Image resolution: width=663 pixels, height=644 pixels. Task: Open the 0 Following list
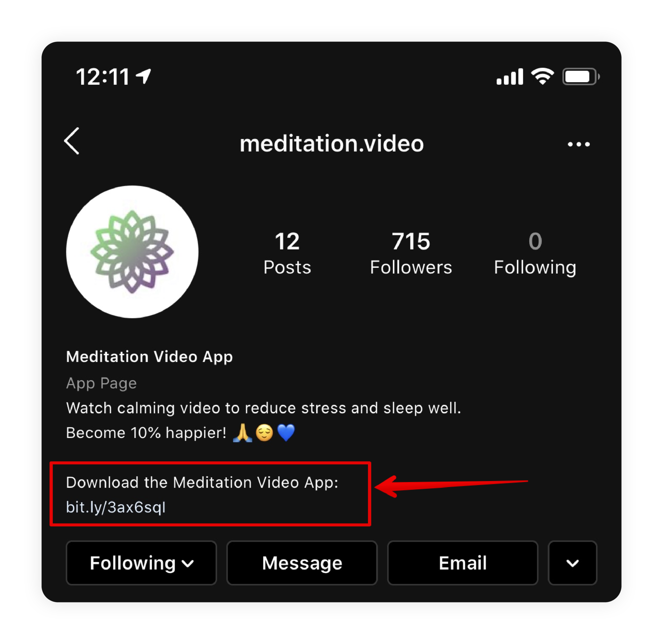coord(535,253)
